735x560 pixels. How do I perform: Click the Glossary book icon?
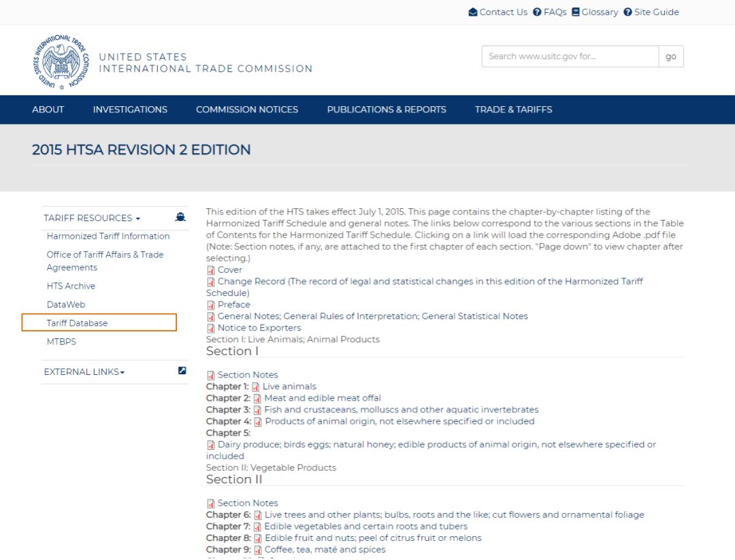pyautogui.click(x=576, y=12)
